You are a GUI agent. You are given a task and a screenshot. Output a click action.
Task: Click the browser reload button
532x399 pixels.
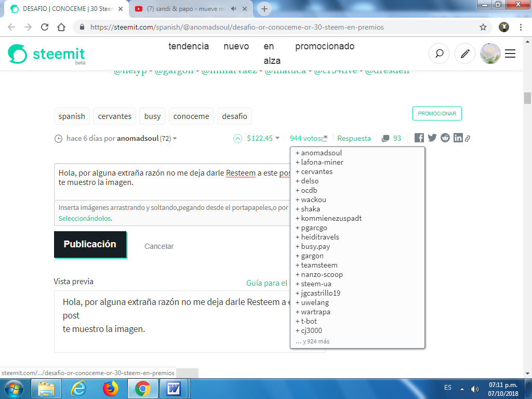pos(45,27)
